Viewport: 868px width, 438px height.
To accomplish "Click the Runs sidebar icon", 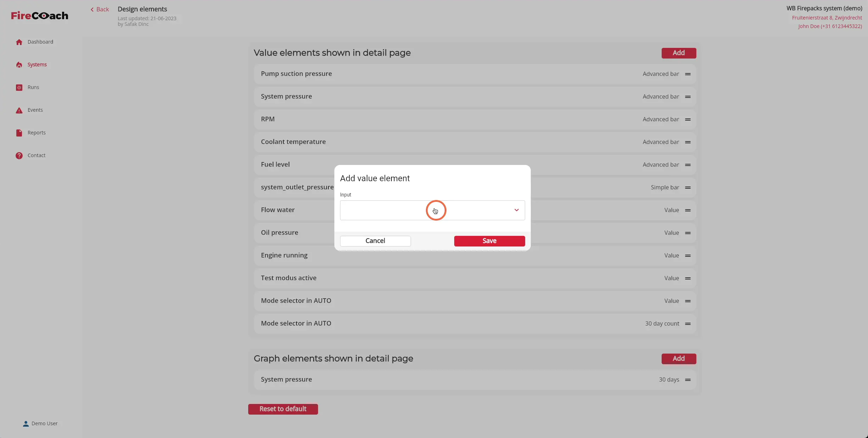I will click(x=19, y=88).
